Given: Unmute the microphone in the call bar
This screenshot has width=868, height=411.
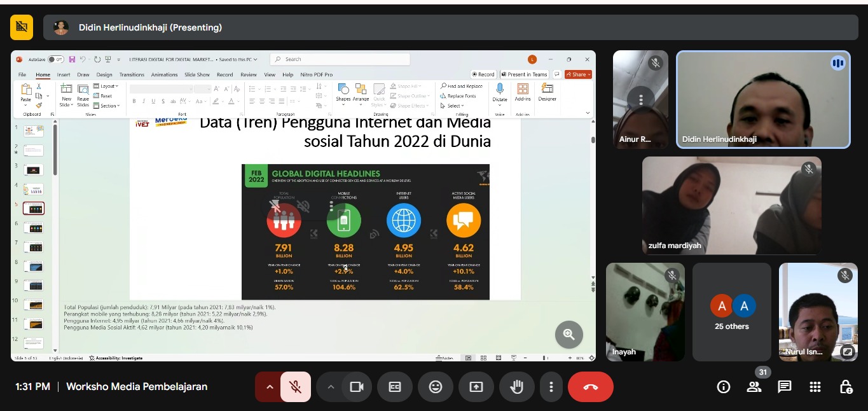Looking at the screenshot, I should click(295, 387).
